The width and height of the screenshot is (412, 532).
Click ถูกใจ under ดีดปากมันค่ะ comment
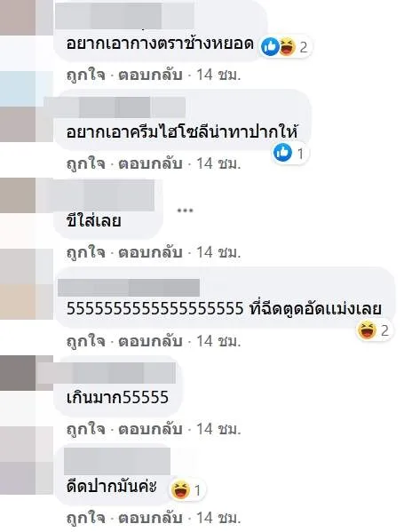tap(86, 518)
